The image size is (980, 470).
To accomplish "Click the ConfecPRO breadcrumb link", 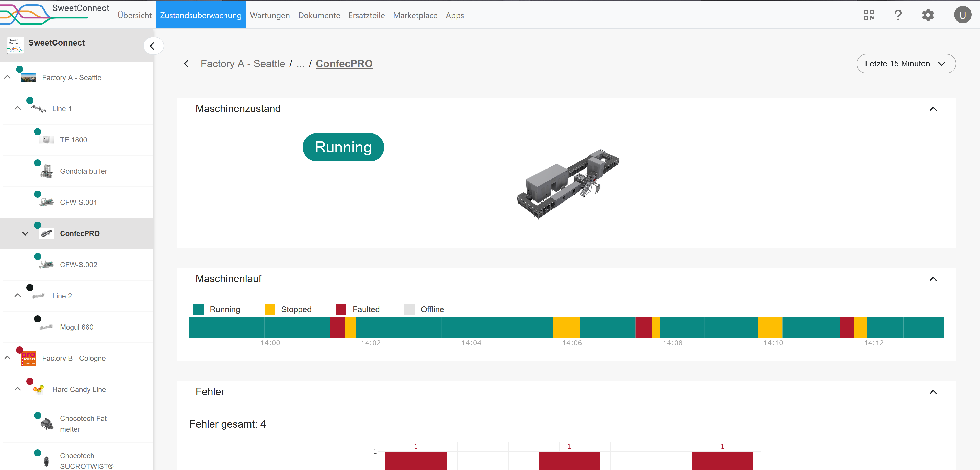I will (344, 64).
